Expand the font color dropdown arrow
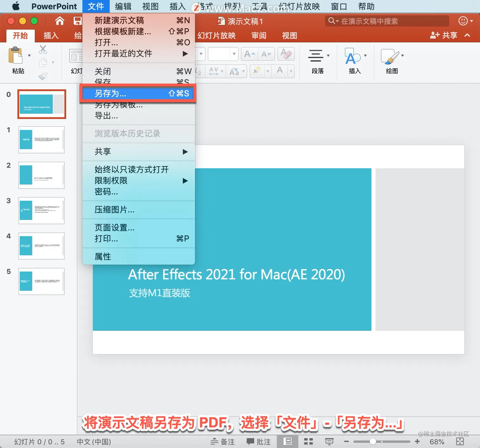 [x=291, y=71]
